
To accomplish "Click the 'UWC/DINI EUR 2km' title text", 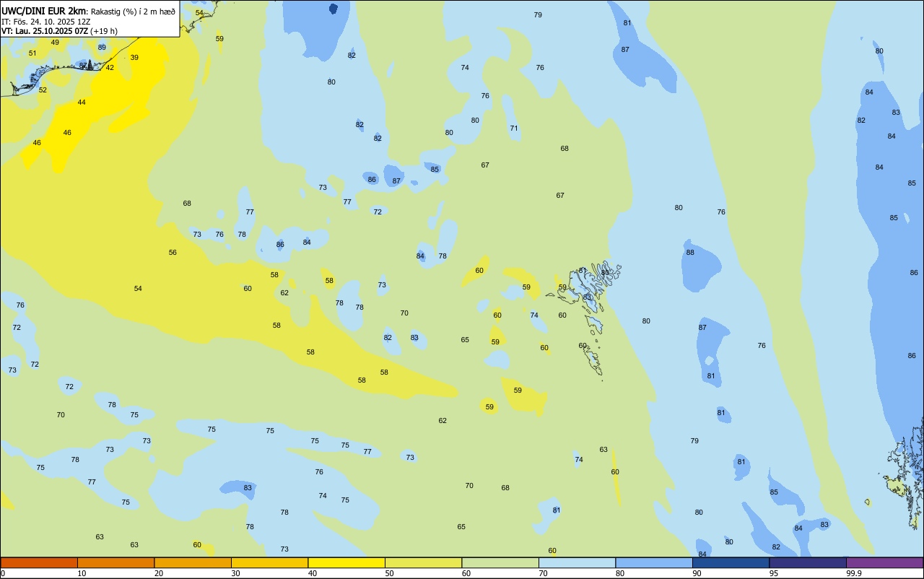I will pos(44,11).
